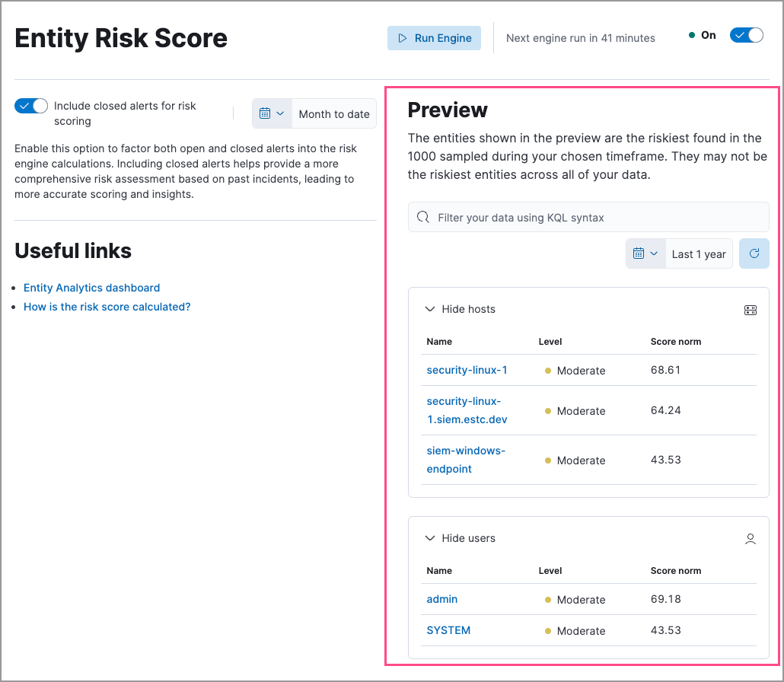The image size is (784, 682).
Task: Open the search/KQL filter magnifier icon
Action: 423,217
